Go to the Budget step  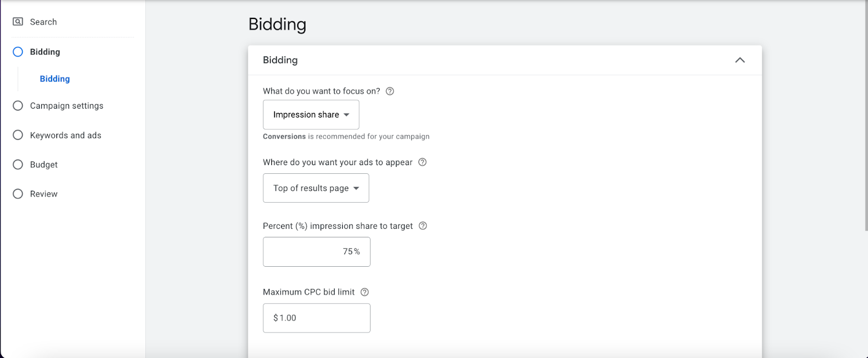43,165
